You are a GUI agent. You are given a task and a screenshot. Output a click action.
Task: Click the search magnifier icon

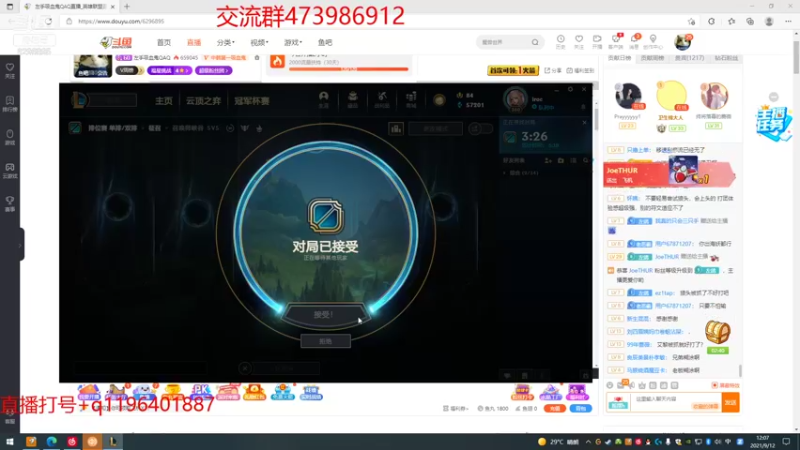pyautogui.click(x=535, y=42)
